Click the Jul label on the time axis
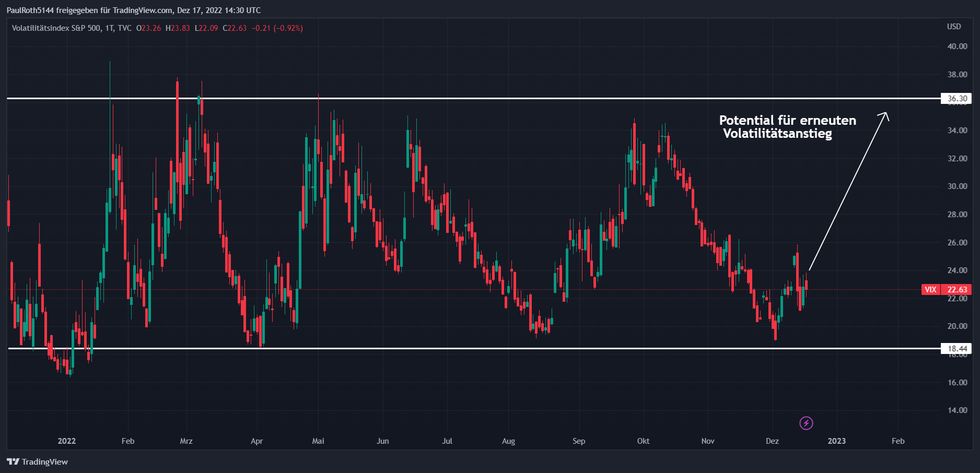The width and height of the screenshot is (980, 473). pos(447,441)
